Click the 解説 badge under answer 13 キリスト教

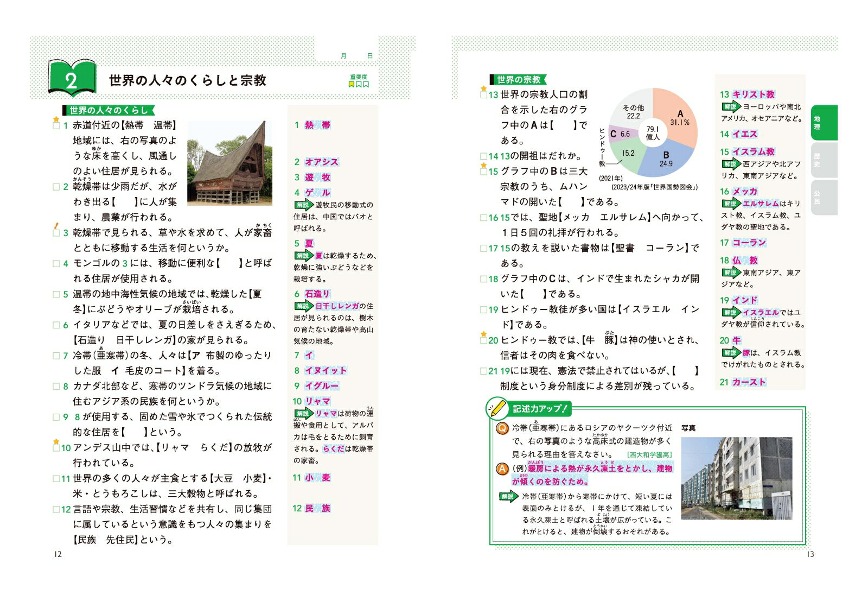point(731,106)
